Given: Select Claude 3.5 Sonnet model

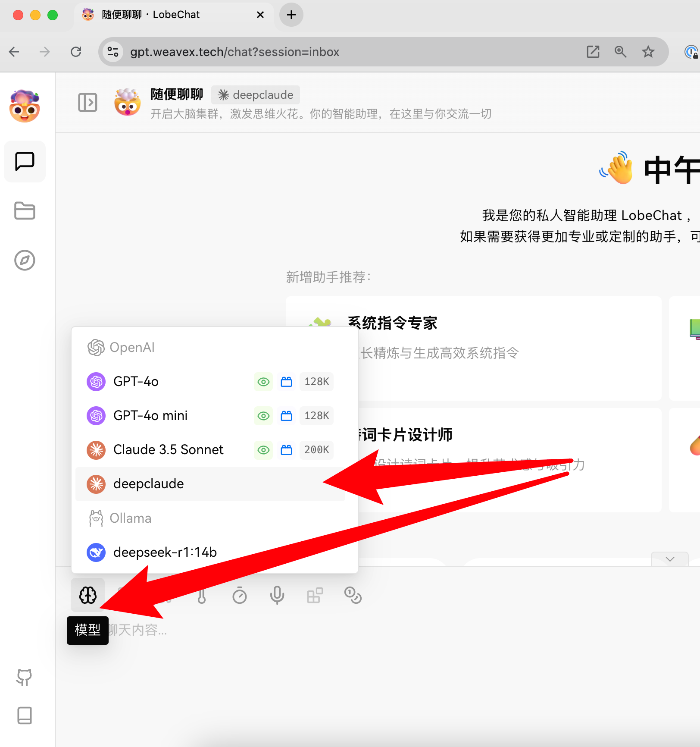Looking at the screenshot, I should pos(210,450).
